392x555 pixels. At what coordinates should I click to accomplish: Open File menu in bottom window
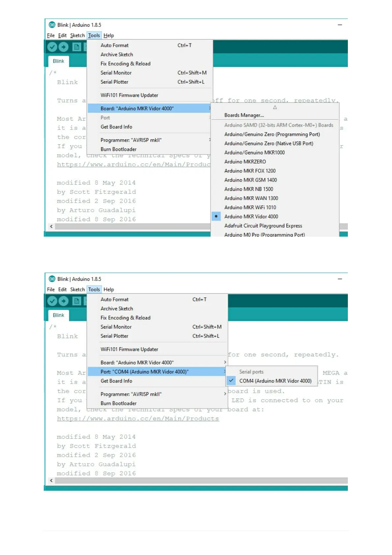pyautogui.click(x=51, y=289)
